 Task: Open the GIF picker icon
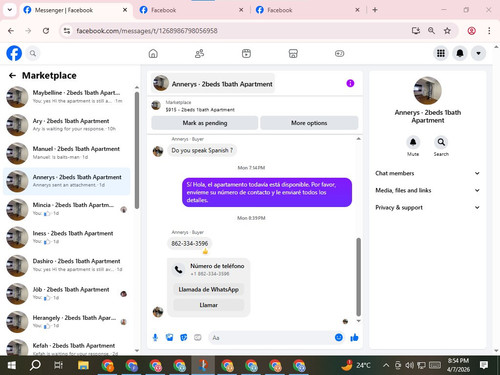click(198, 338)
